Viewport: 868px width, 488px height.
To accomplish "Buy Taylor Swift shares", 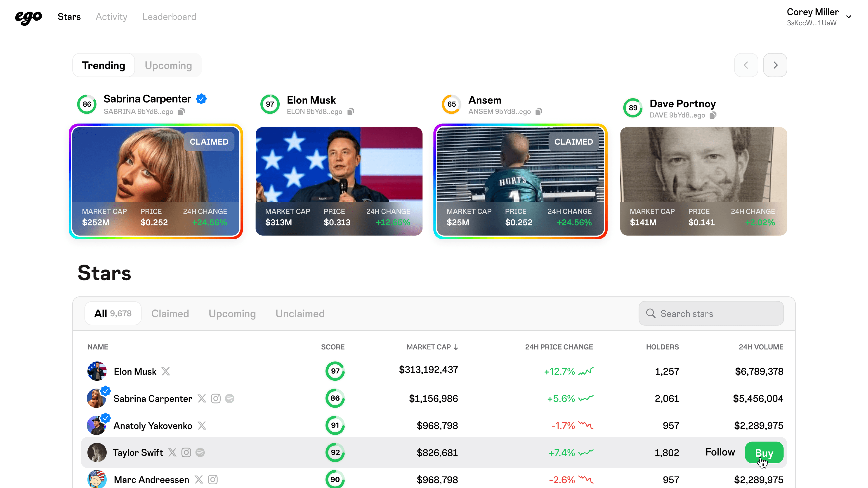I will 764,453.
